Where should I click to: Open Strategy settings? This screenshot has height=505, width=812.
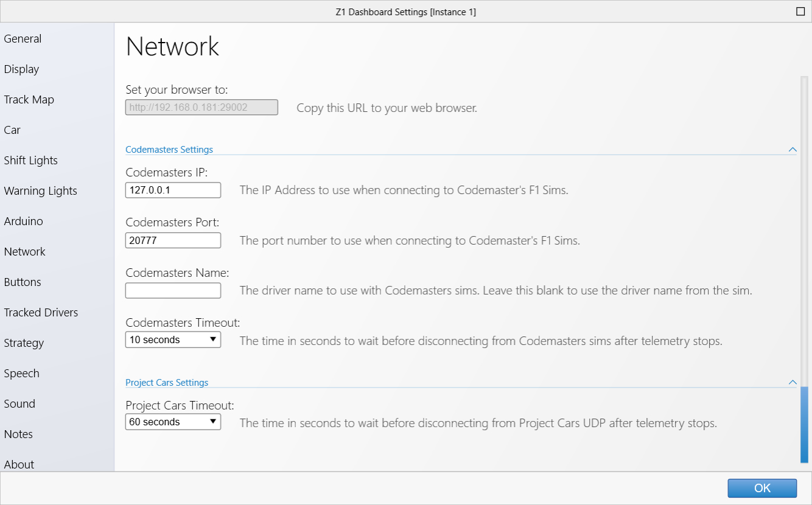pyautogui.click(x=24, y=343)
